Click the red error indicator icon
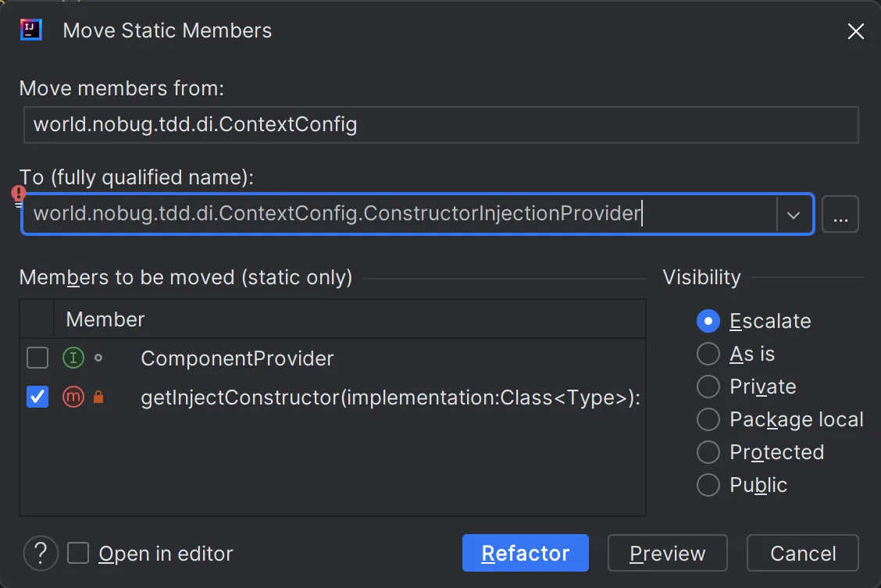This screenshot has height=588, width=881. tap(19, 194)
